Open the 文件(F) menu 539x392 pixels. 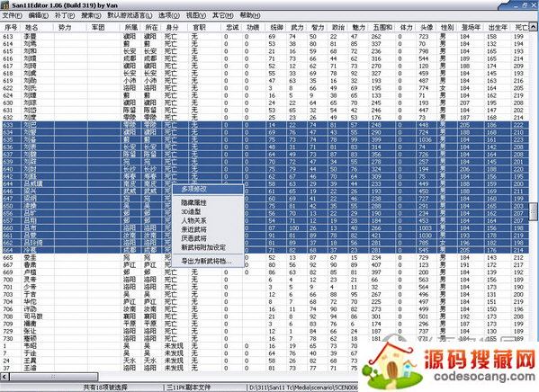point(13,15)
